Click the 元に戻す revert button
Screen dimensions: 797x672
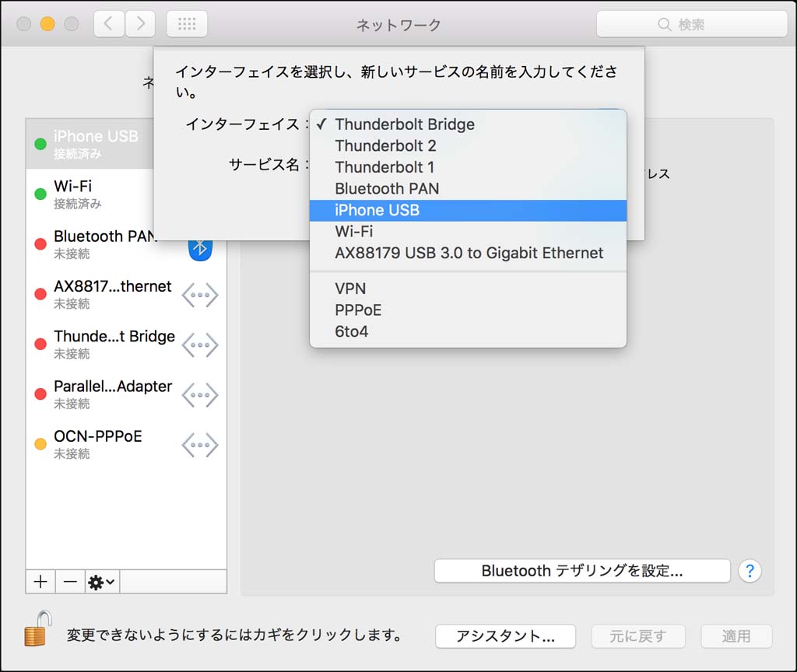638,636
